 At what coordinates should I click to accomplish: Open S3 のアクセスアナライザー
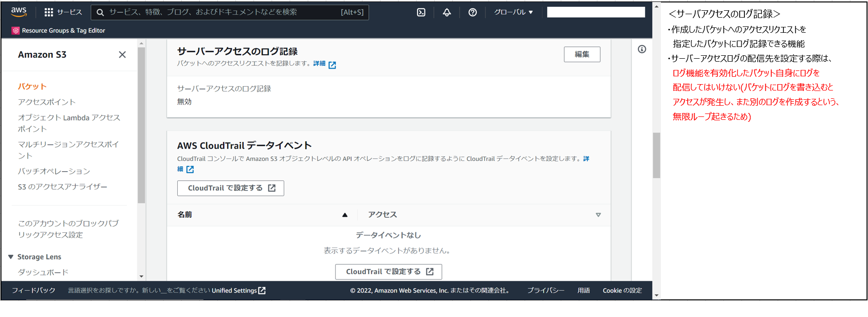63,187
